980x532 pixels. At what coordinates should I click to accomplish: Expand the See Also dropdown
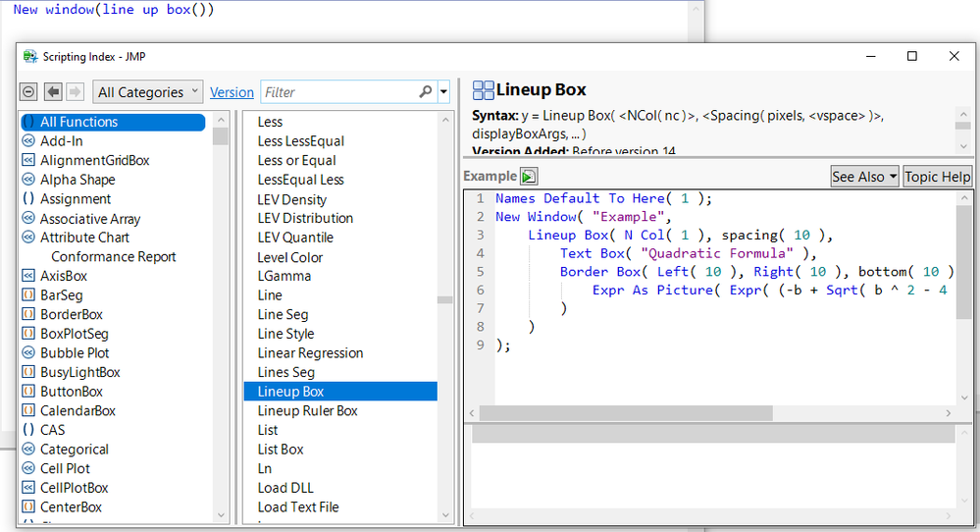tap(864, 177)
